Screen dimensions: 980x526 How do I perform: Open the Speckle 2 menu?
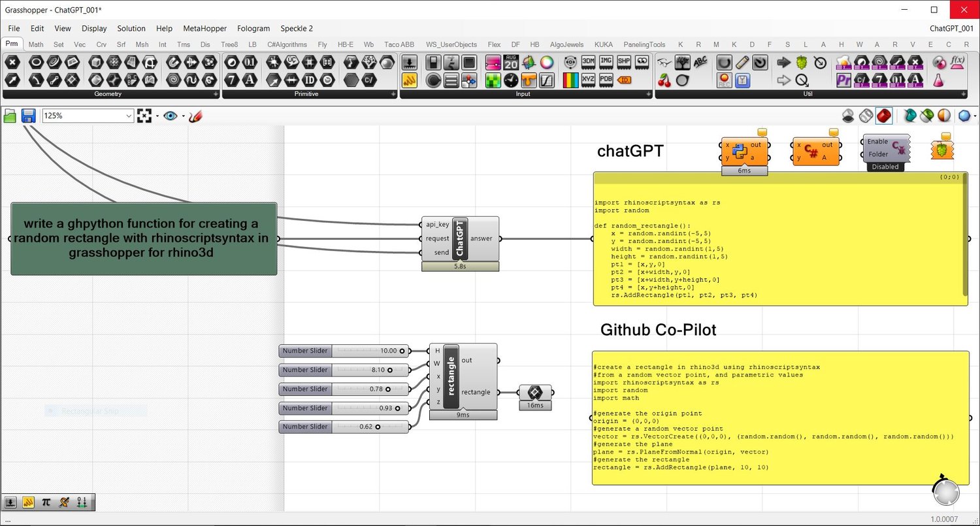pos(297,28)
